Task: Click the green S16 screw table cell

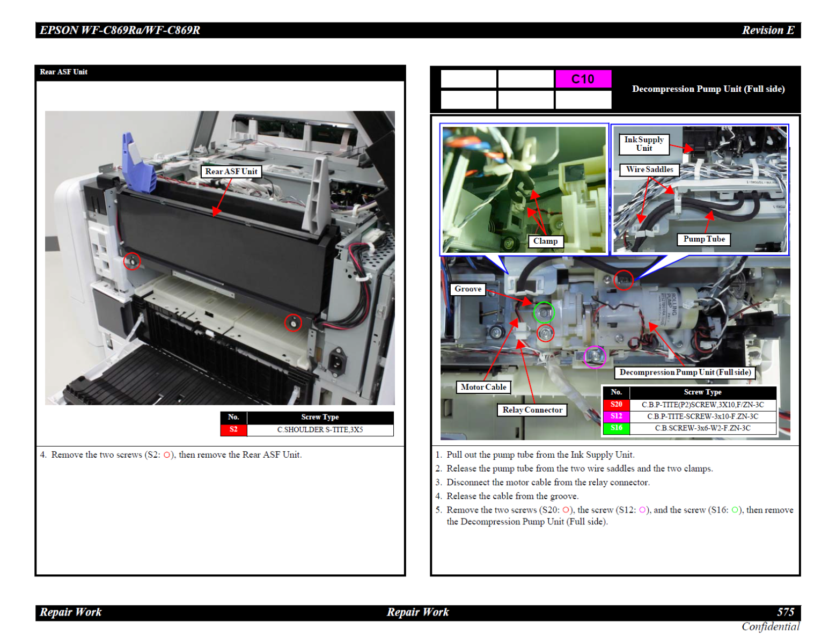Action: pos(616,428)
